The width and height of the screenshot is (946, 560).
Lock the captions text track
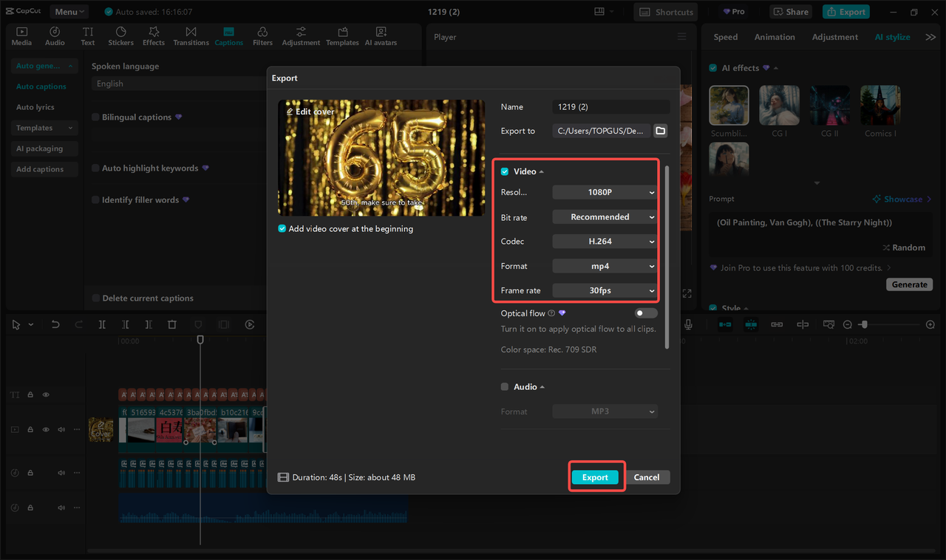30,395
